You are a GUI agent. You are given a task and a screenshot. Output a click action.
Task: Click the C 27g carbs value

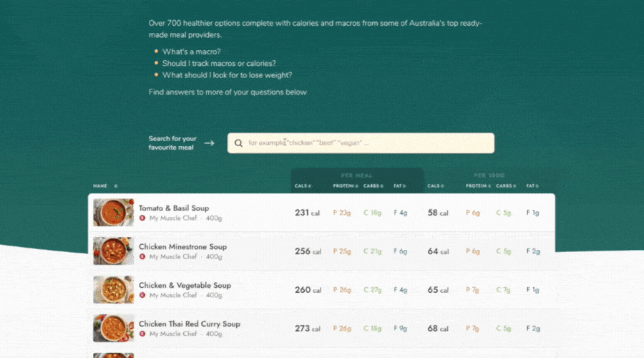click(x=372, y=290)
